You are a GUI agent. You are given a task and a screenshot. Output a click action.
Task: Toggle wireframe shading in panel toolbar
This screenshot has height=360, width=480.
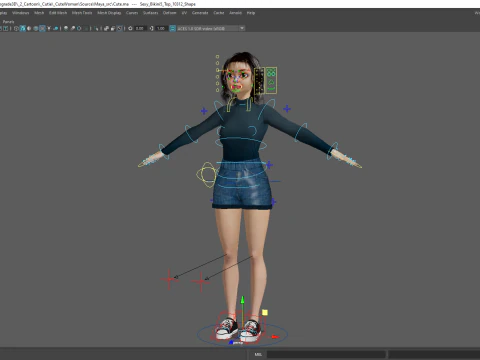pos(16,28)
